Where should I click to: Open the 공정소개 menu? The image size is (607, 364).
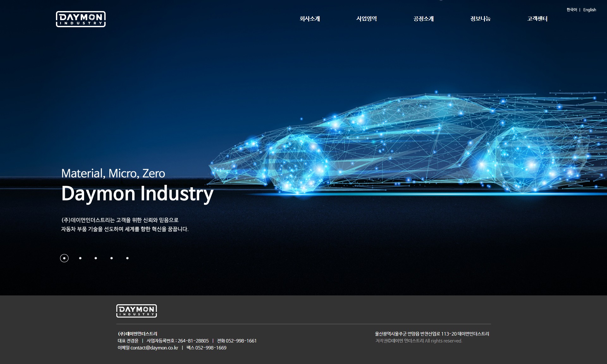tap(424, 19)
